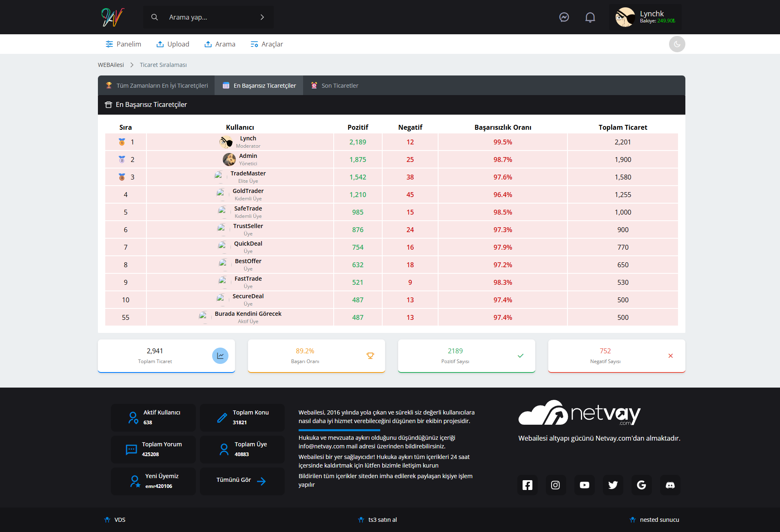Click the nested sunucu footer link
The image size is (780, 532).
(x=655, y=520)
